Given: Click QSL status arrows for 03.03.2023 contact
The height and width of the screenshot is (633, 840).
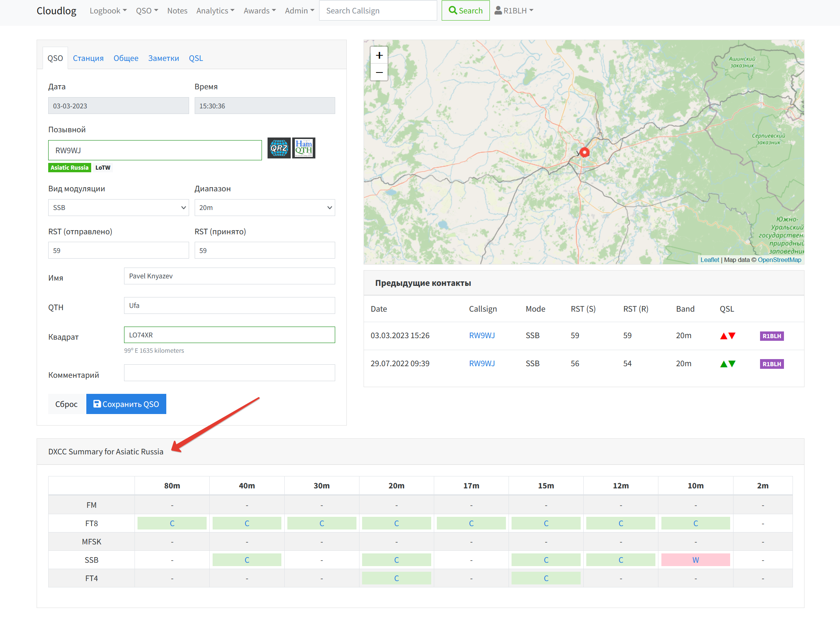Looking at the screenshot, I should (728, 336).
